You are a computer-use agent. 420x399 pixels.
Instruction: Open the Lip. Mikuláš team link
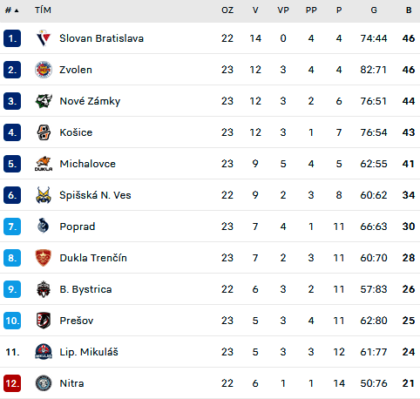[89, 352]
